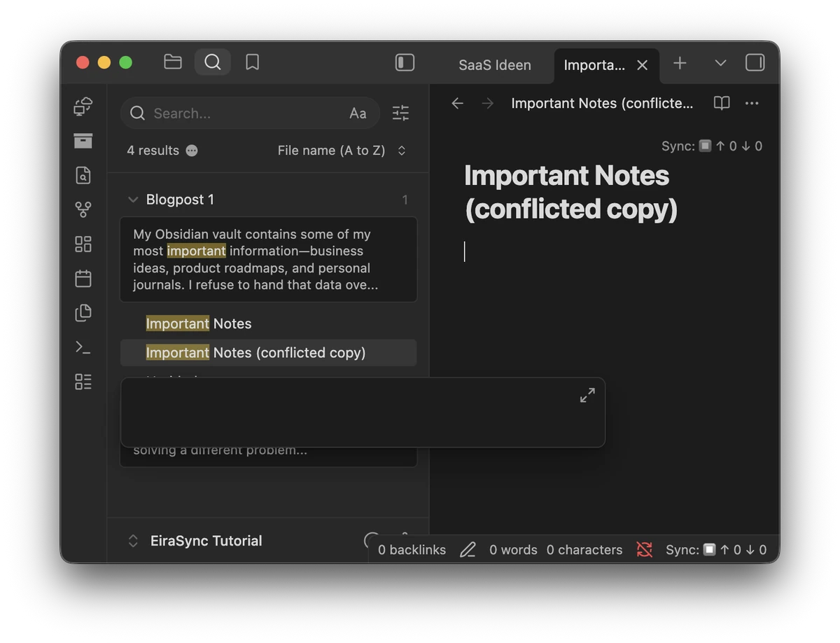Screen dimensions: 840x643
Task: Toggle the right sidebar panel icon
Action: [755, 63]
